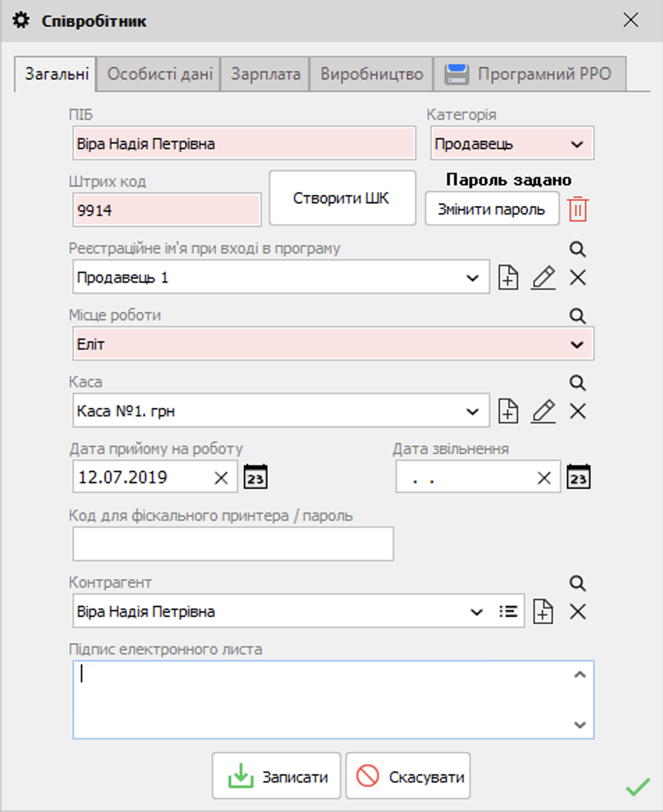Open search for Реєстраційне ім'я field
The height and width of the screenshot is (812, 663).
click(x=577, y=249)
